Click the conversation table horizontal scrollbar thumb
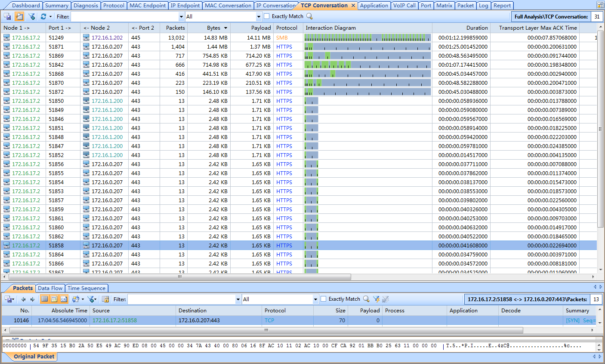The width and height of the screenshot is (605, 364). coord(179,277)
